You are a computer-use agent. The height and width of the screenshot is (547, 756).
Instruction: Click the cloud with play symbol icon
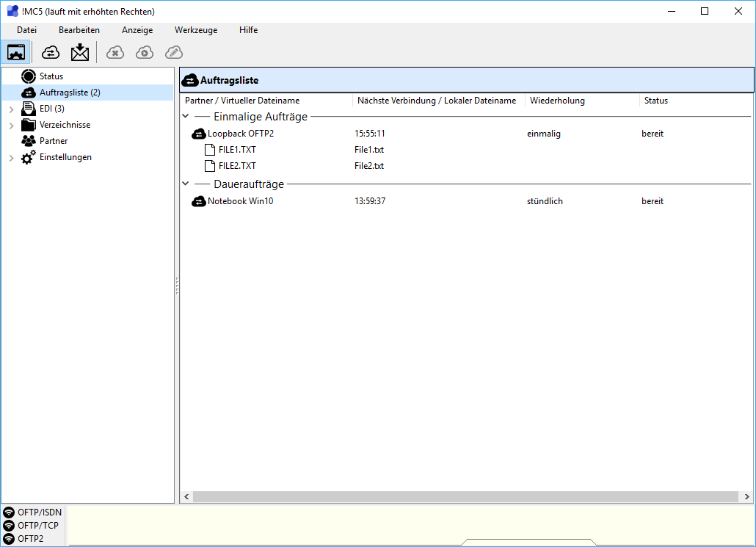145,52
